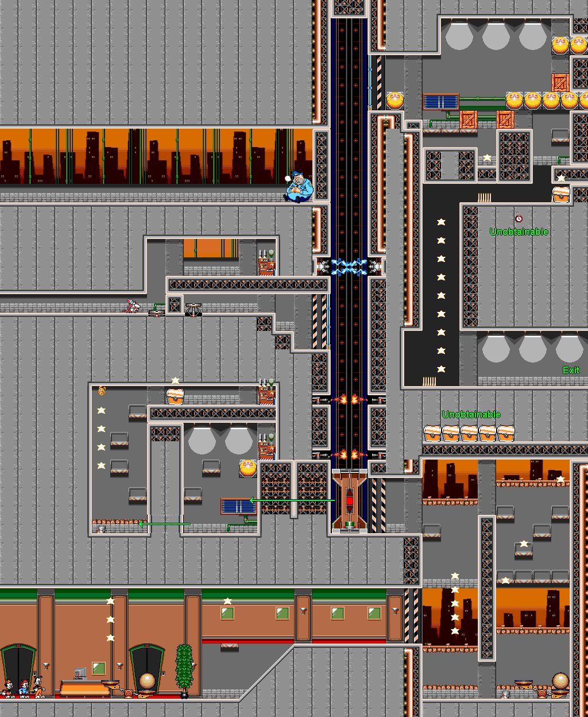The image size is (588, 717).
Task: Click the spring pad right of the mouse
Action: tap(193, 310)
